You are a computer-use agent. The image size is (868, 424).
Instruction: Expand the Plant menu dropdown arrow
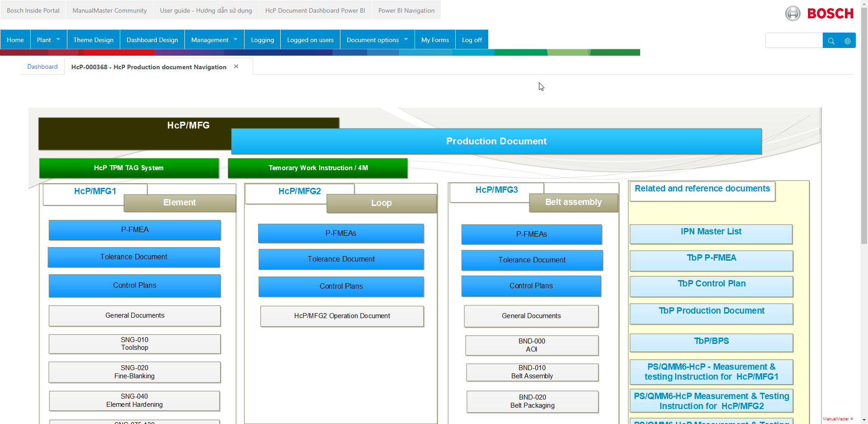[x=58, y=39]
